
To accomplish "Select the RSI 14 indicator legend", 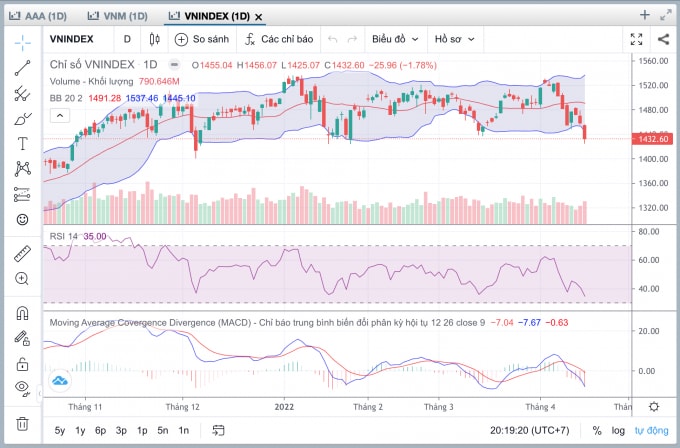I will (x=63, y=236).
